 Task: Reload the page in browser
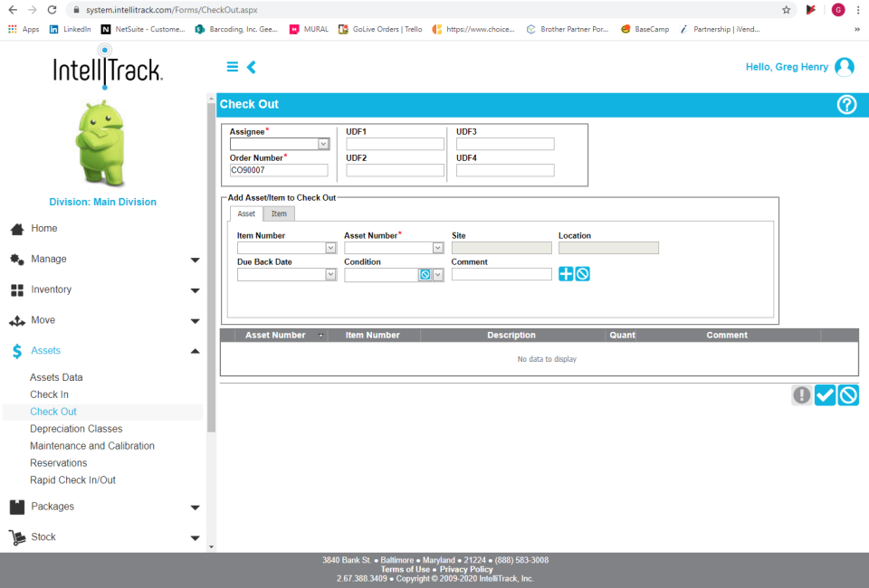52,10
